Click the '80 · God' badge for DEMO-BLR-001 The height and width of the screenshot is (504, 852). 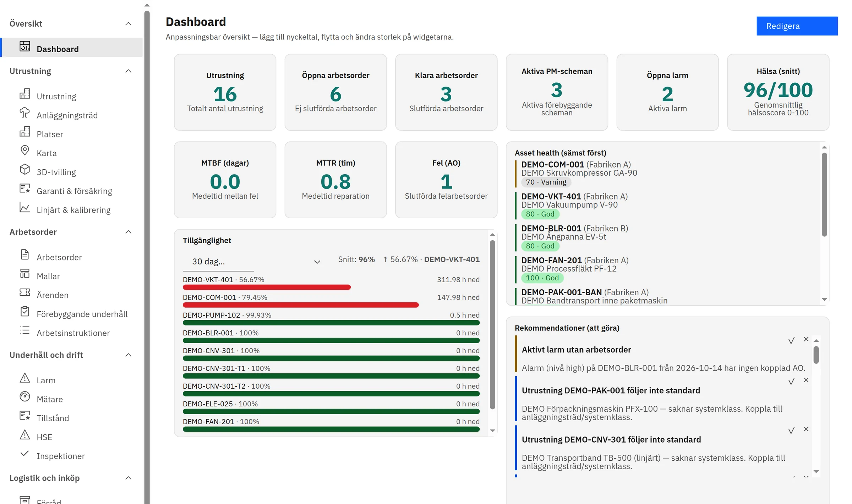pos(540,246)
